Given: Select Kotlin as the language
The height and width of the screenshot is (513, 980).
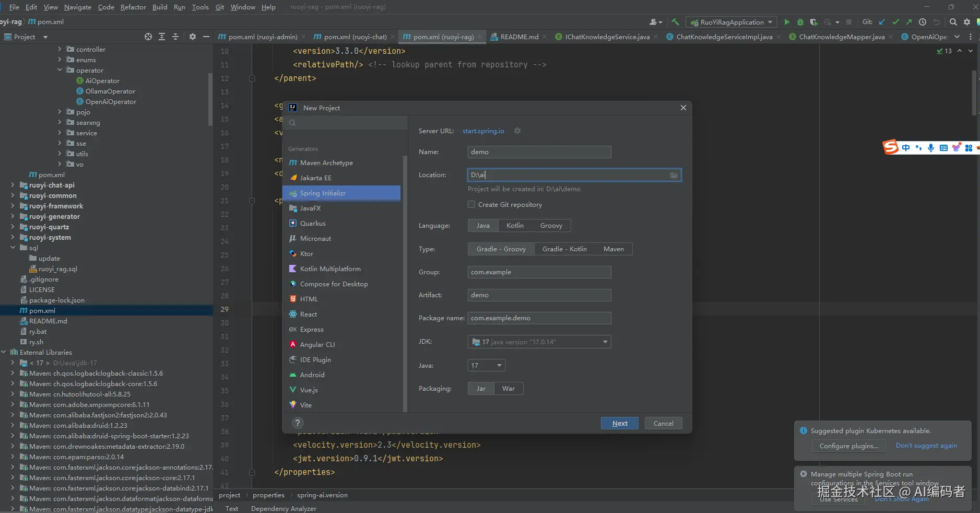Looking at the screenshot, I should 514,226.
